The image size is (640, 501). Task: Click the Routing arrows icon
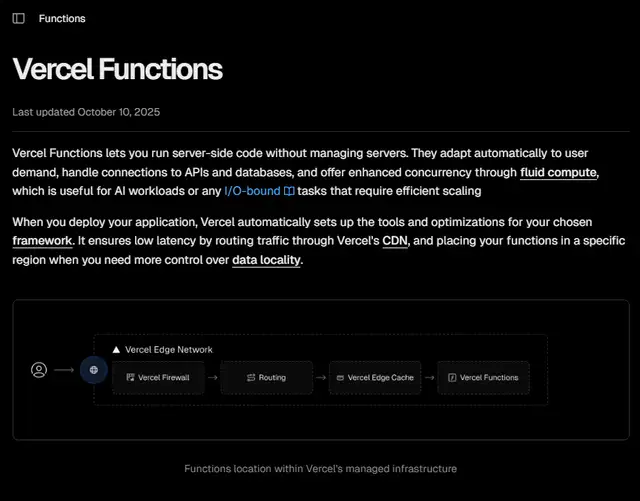(x=250, y=378)
